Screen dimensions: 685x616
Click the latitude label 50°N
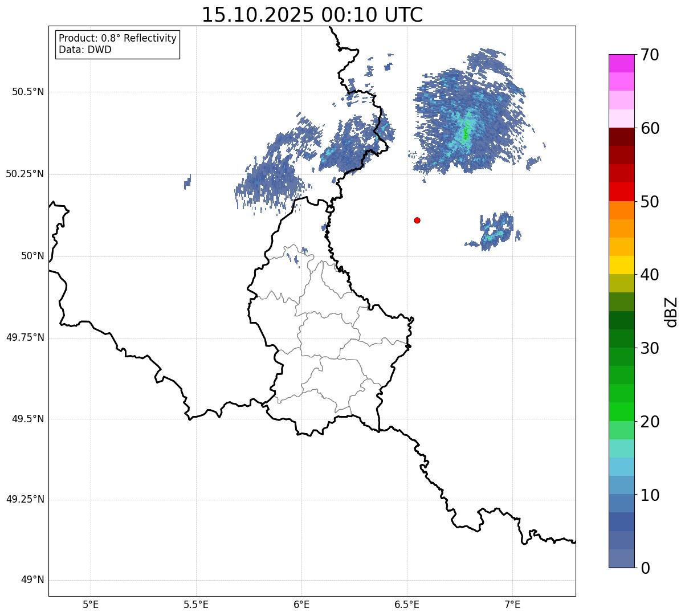pos(32,256)
